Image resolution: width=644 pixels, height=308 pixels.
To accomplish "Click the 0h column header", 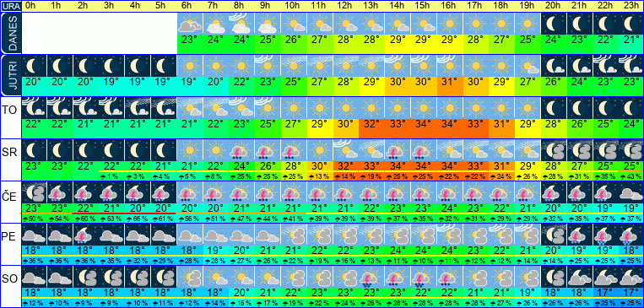I will click(x=31, y=6).
